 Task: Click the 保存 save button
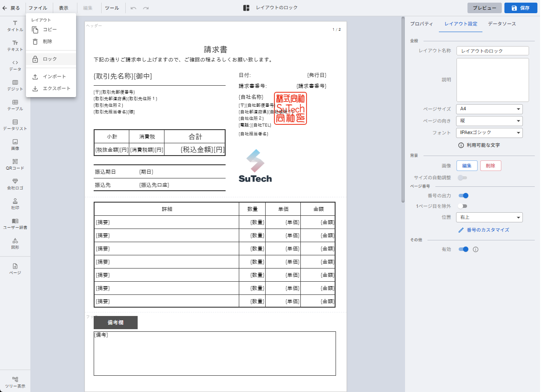[520, 8]
